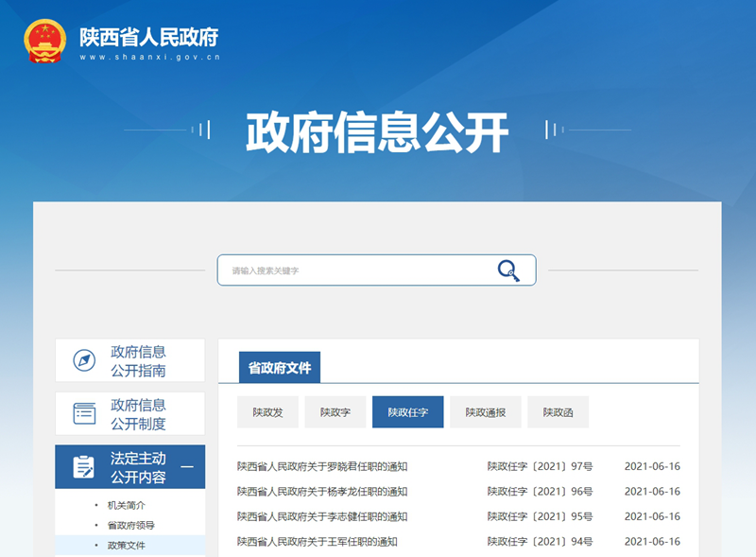The image size is (756, 557).
Task: Select the 陕政字 category tab
Action: pyautogui.click(x=335, y=412)
